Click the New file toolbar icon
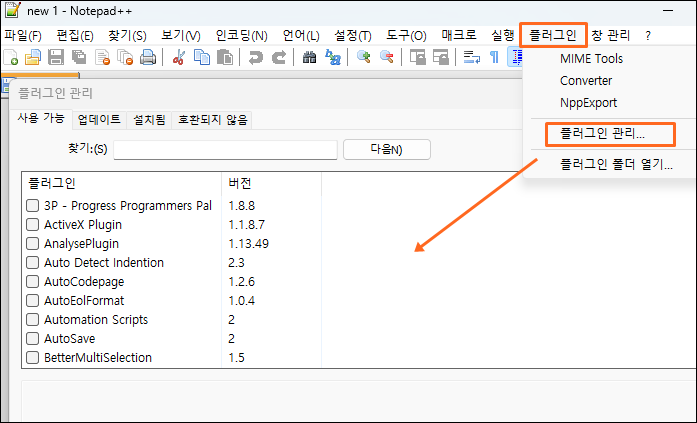The image size is (697, 423). click(10, 57)
